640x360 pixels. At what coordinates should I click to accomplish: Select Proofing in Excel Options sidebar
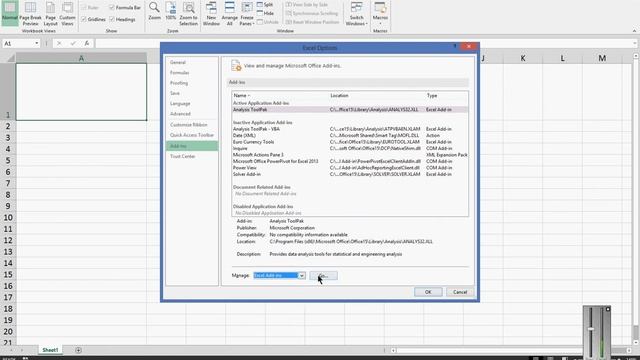click(192, 83)
